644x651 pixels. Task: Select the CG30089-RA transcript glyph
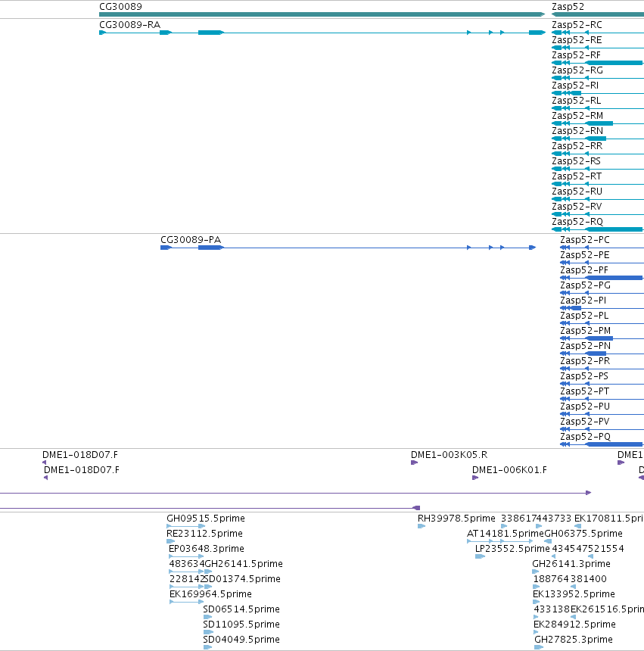(322, 33)
